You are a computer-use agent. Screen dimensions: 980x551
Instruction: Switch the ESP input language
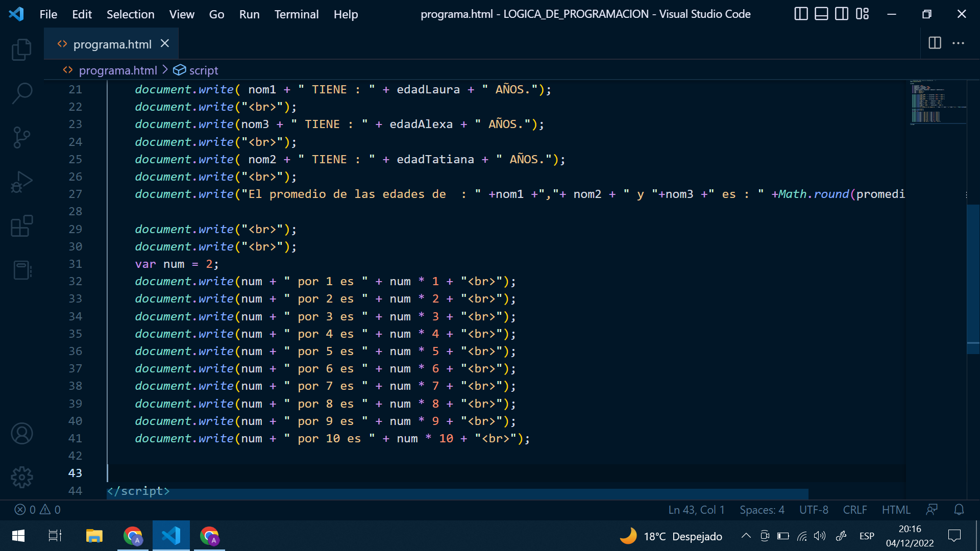(x=867, y=536)
